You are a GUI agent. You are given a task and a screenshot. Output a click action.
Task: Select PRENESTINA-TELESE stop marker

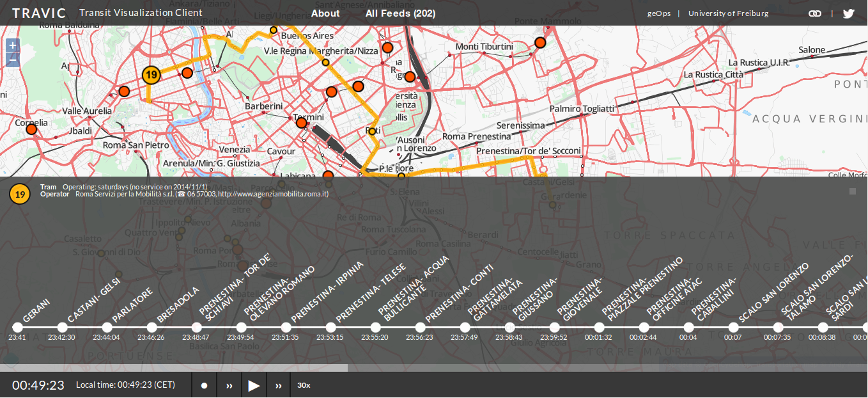(330, 327)
